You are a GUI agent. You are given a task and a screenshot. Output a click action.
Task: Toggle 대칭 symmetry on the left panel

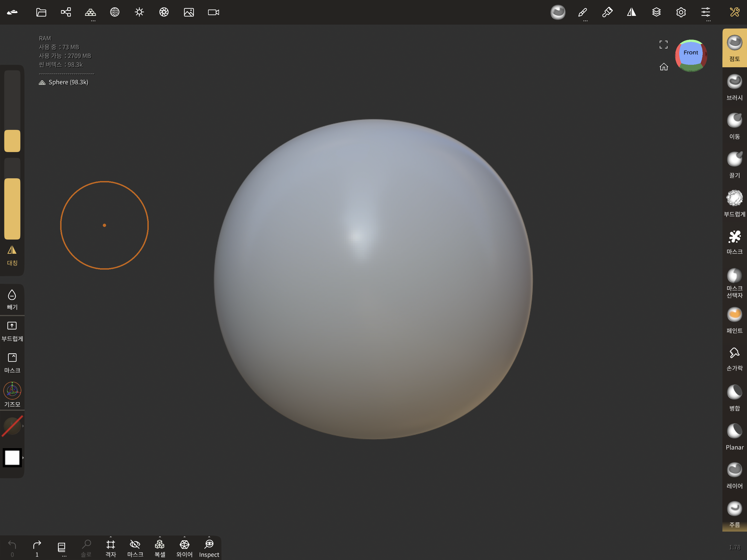pyautogui.click(x=12, y=255)
